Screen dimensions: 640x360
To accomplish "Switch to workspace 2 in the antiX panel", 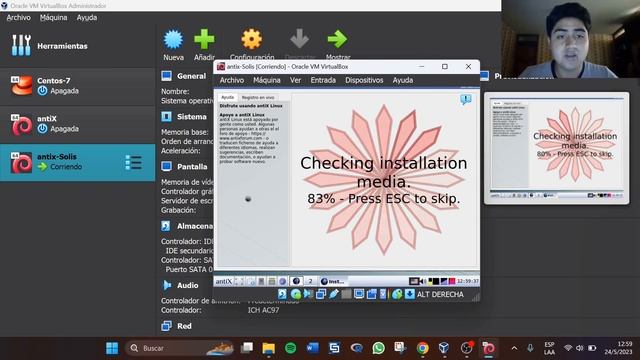I will point(310,281).
